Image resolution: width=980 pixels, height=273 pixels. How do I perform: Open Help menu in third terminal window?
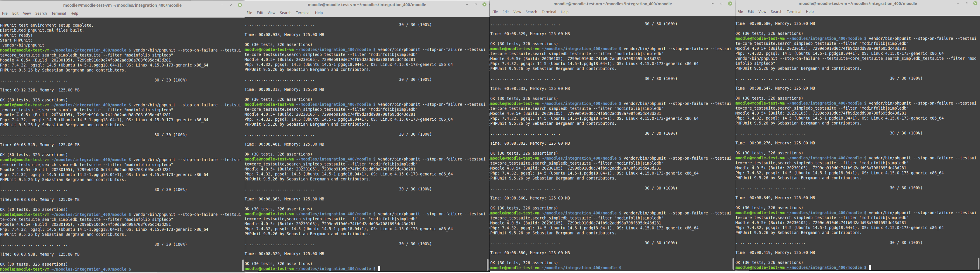565,12
